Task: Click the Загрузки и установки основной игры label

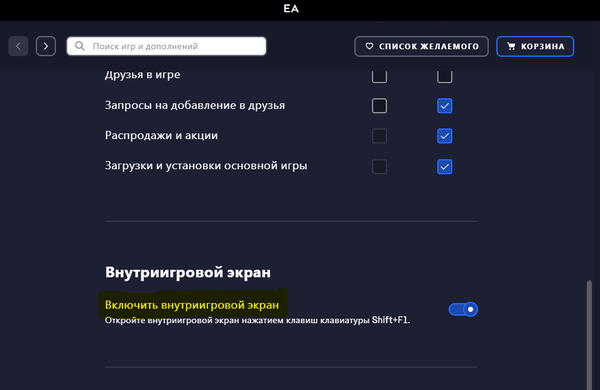Action: [206, 166]
